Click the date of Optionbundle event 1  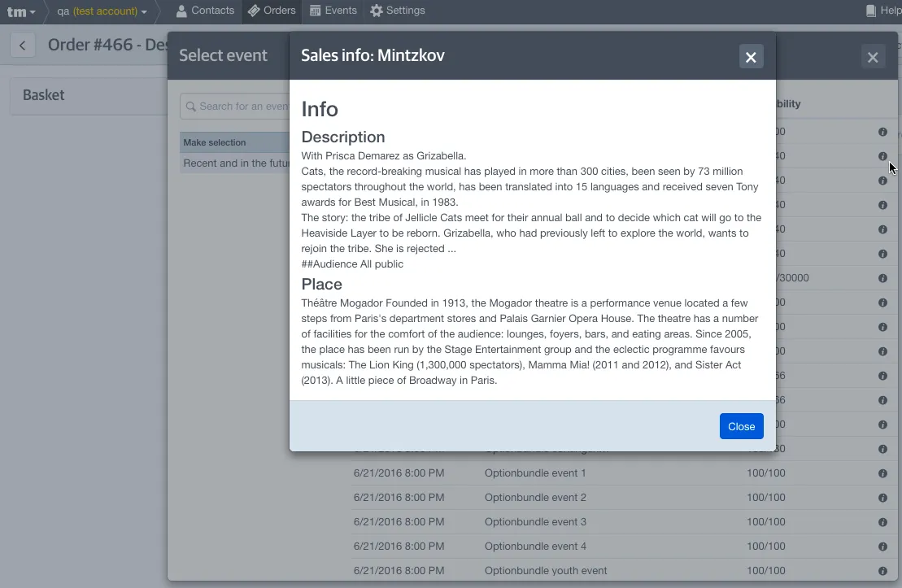click(x=399, y=473)
